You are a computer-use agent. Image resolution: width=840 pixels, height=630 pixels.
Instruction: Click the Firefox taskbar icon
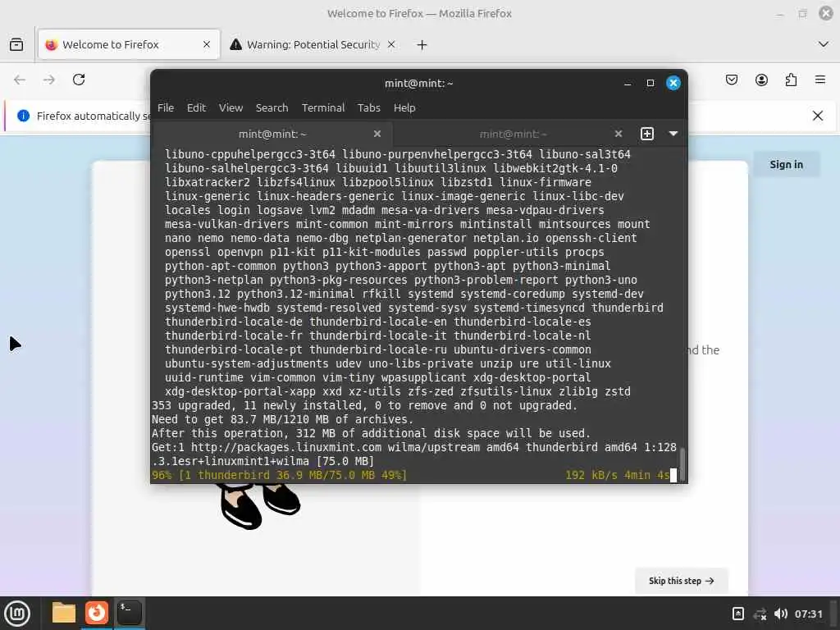tap(97, 612)
